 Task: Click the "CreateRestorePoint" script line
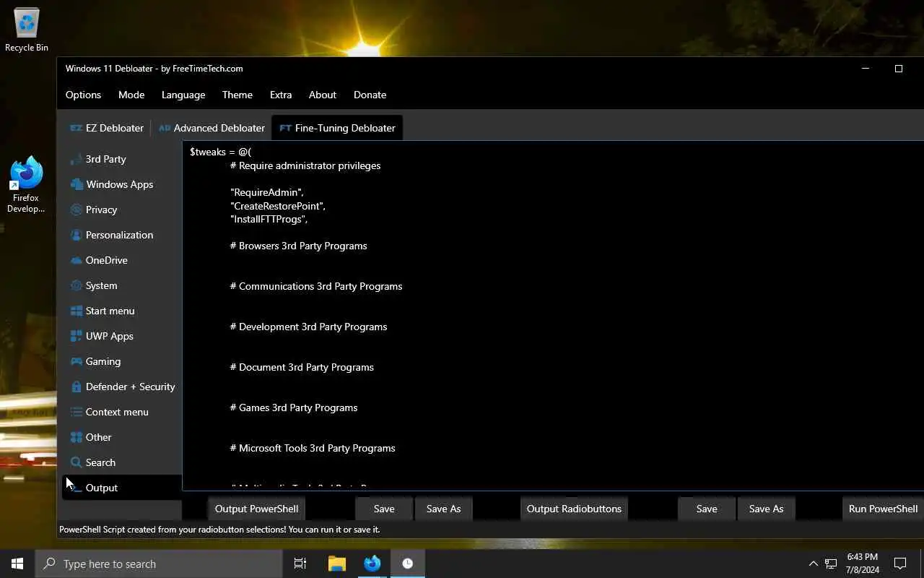tap(278, 206)
